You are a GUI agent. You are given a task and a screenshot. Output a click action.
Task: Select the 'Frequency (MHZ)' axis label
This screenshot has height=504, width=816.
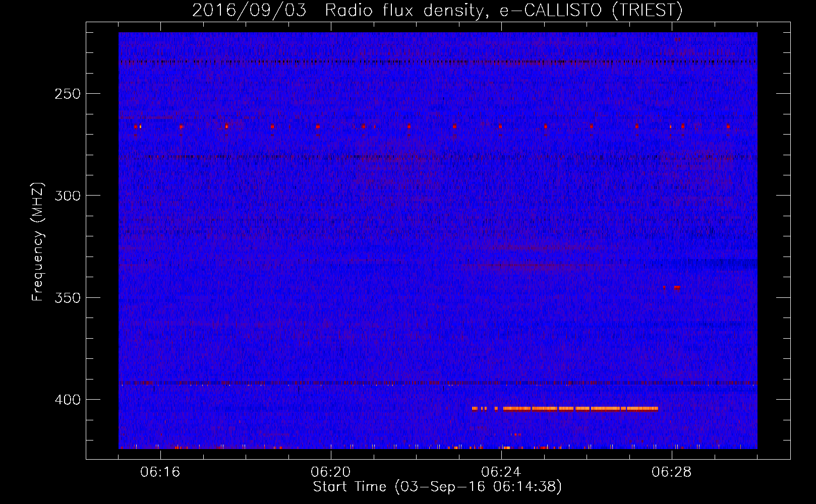(38, 242)
